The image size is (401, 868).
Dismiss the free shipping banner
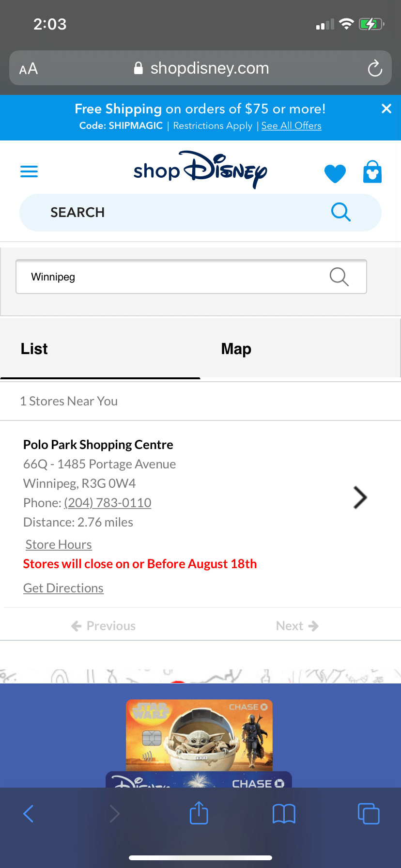(386, 108)
